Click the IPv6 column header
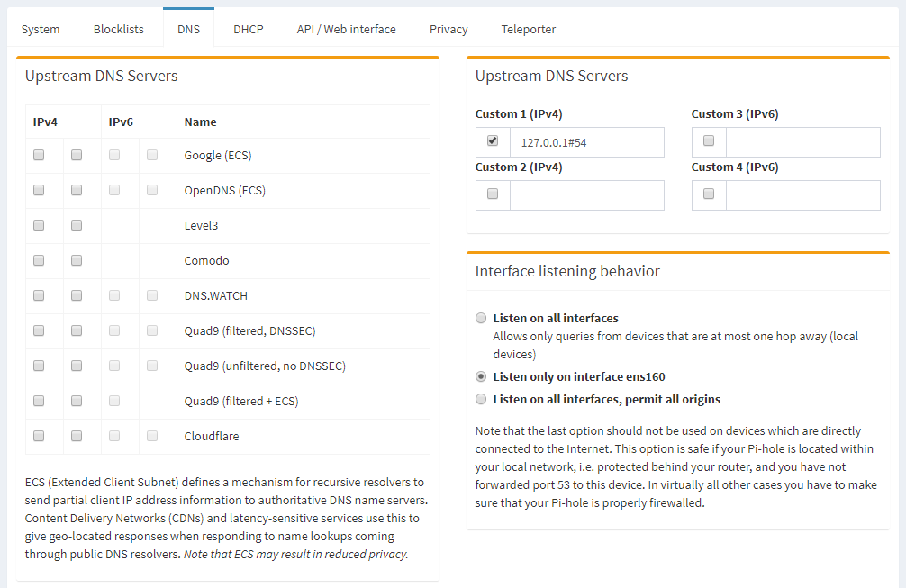 pyautogui.click(x=121, y=122)
